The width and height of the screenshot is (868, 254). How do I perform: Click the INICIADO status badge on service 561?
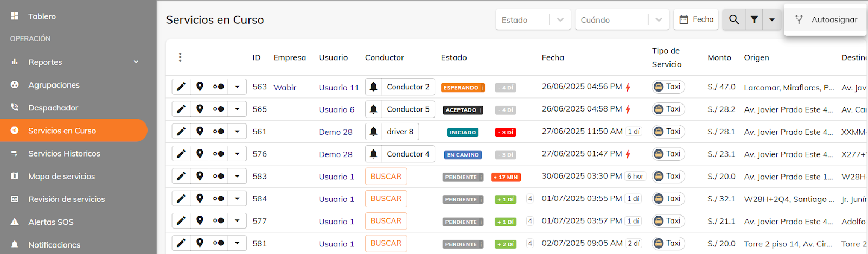point(463,132)
